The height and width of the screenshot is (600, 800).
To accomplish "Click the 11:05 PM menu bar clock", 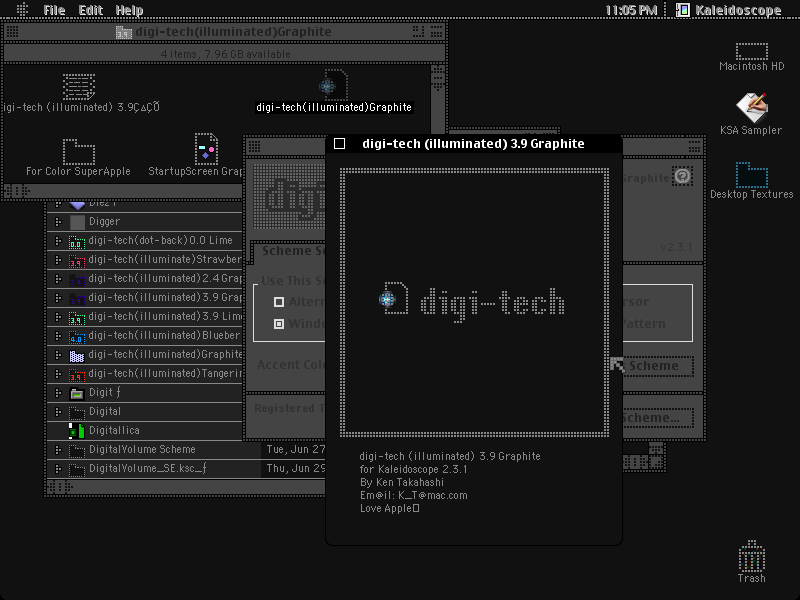I will coord(631,10).
